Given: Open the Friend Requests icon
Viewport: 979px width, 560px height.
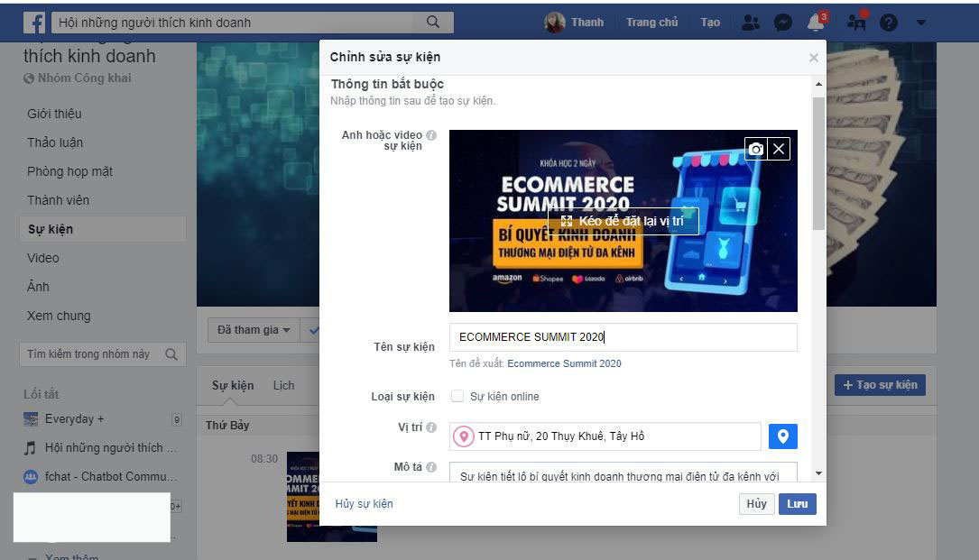Looking at the screenshot, I should tap(750, 22).
